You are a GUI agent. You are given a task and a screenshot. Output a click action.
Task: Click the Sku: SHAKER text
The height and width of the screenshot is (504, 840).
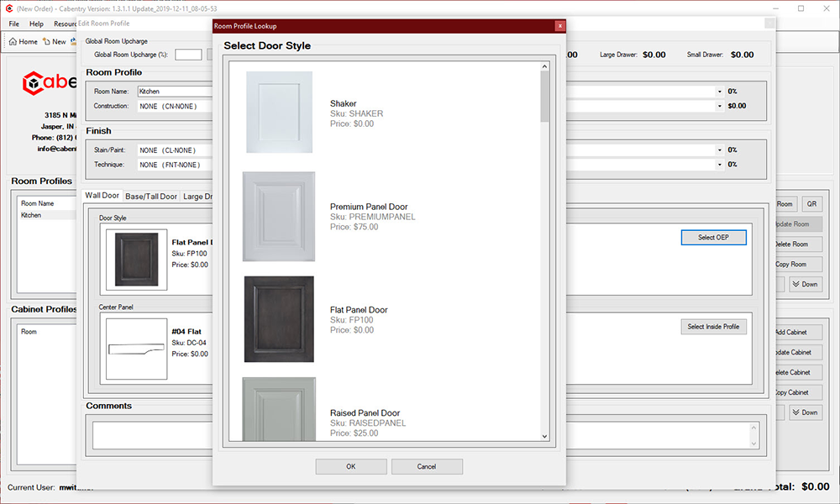[x=356, y=113]
